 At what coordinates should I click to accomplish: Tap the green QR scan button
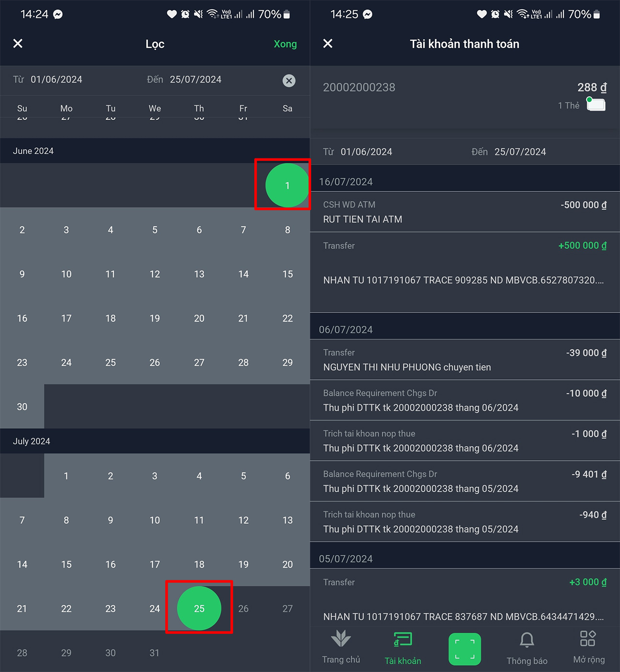[x=465, y=649]
